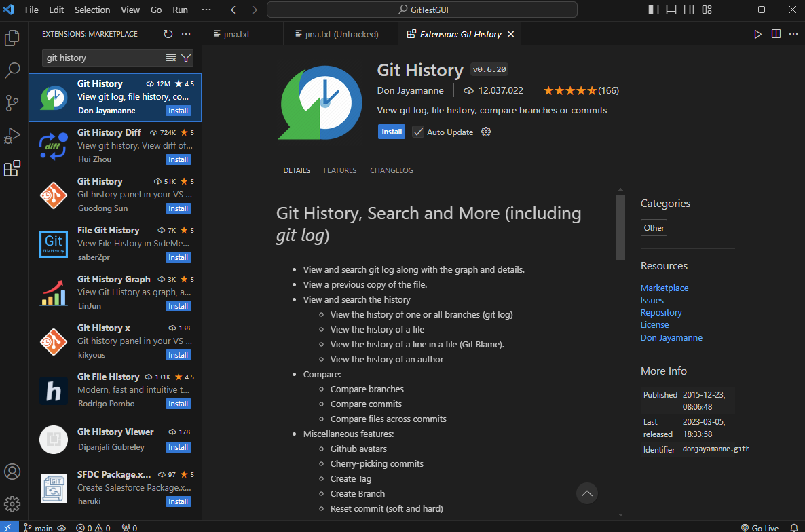Toggle primary side bar layout

(654, 9)
